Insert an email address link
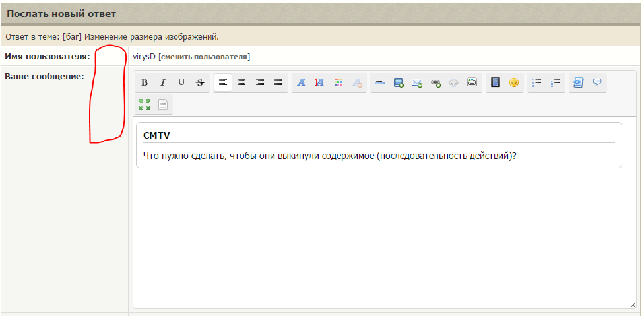The width and height of the screenshot is (644, 316). 417,83
